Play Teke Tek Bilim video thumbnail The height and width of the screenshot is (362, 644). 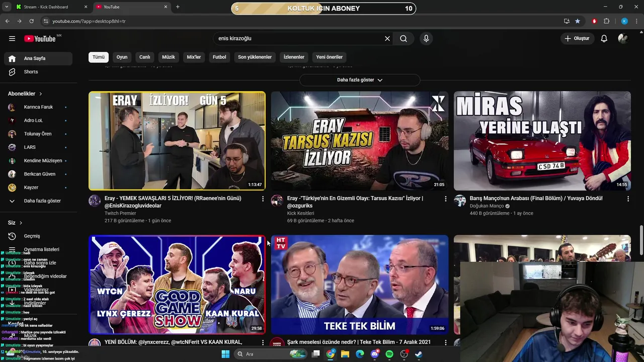coord(360,285)
